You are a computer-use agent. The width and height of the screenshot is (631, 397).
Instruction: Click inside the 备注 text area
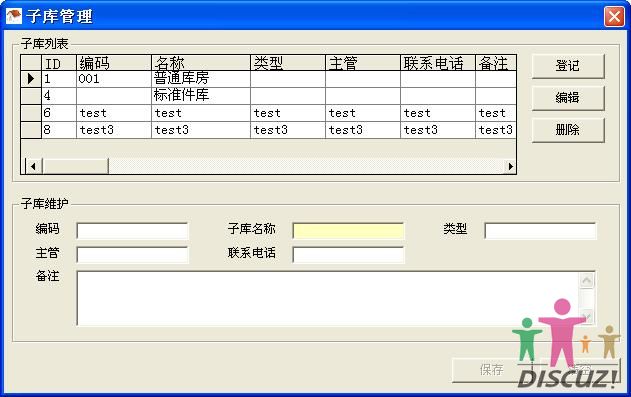point(328,298)
